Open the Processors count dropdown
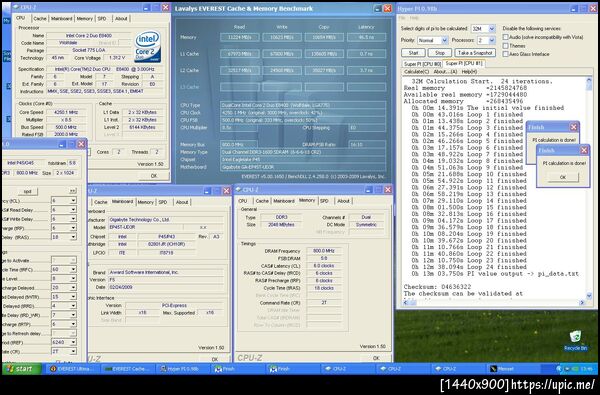600x395 pixels. [x=492, y=40]
